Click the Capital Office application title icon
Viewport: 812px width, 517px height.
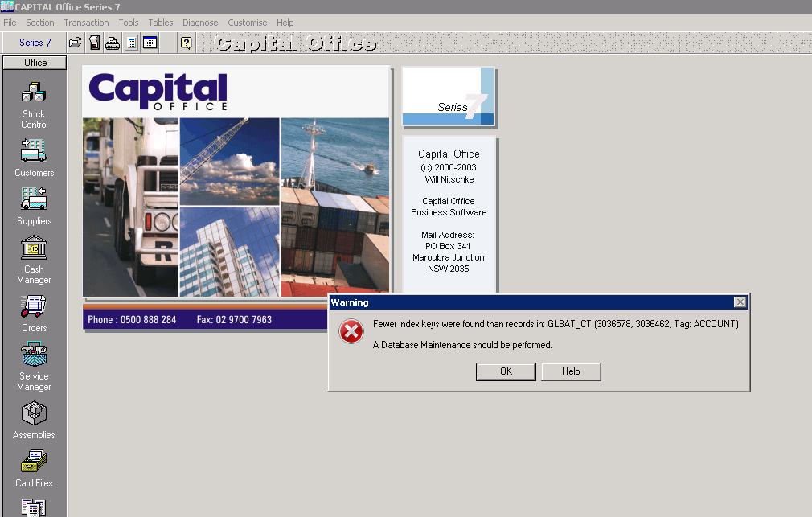(x=6, y=6)
